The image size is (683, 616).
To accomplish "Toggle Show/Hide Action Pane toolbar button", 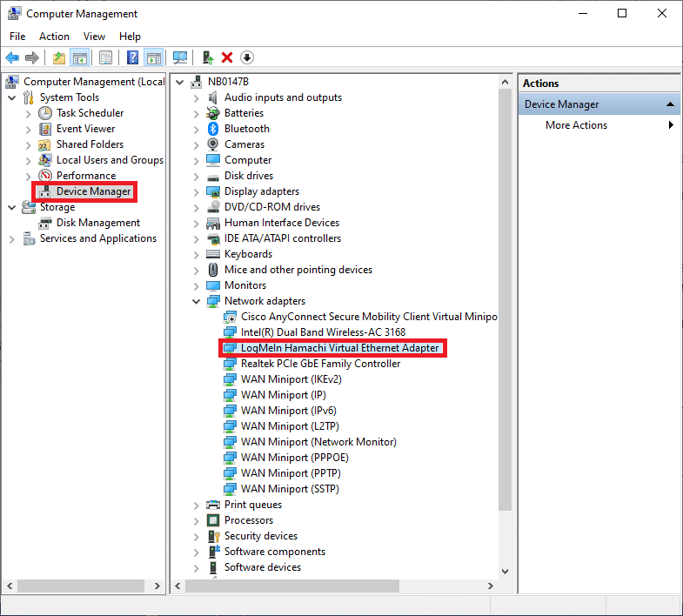I will (154, 57).
